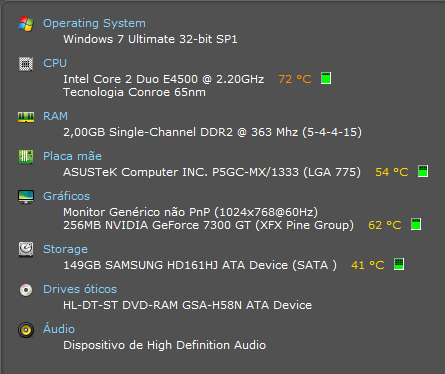Viewport: 445px width, 374px height.
Task: Click the CPU temperature status icon
Action: [326, 78]
